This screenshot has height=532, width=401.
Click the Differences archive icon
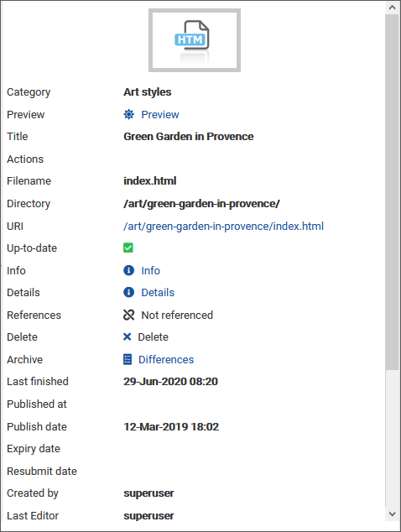(128, 359)
